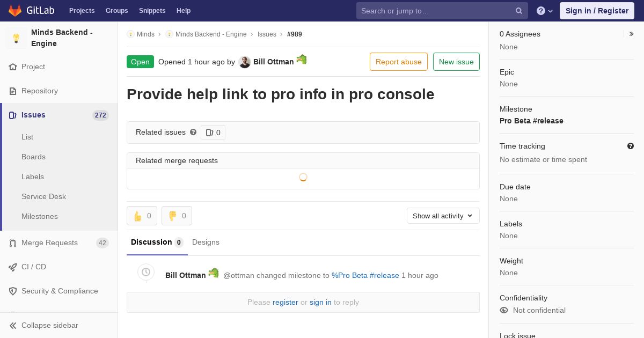Click the clock icon in activity entry

click(146, 272)
